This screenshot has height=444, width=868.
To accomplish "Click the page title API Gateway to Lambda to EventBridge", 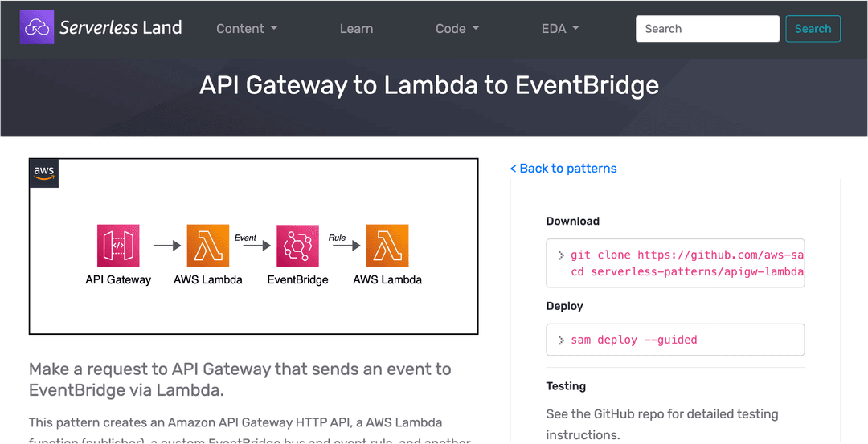I will tap(429, 85).
